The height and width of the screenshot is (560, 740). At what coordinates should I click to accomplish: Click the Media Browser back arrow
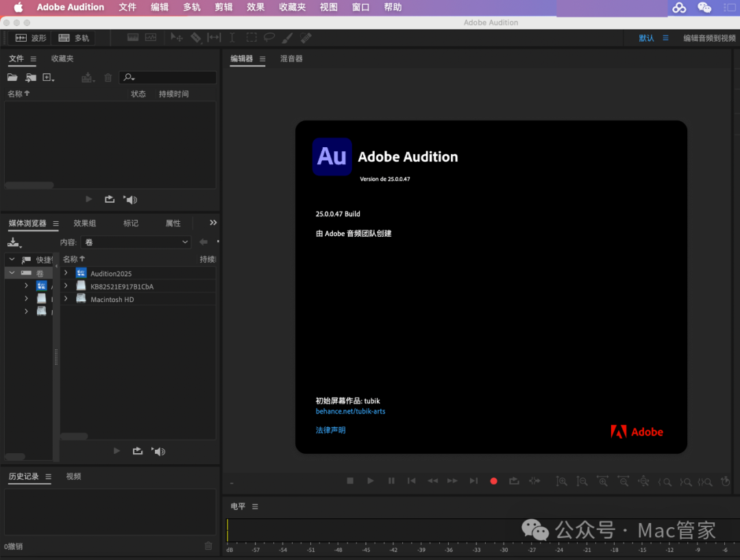(x=203, y=242)
